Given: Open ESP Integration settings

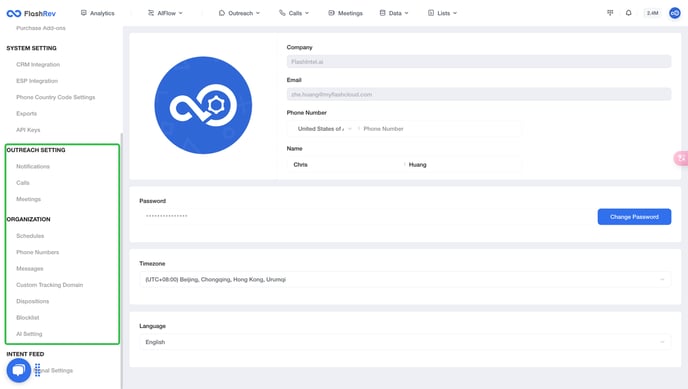Looking at the screenshot, I should click(37, 81).
